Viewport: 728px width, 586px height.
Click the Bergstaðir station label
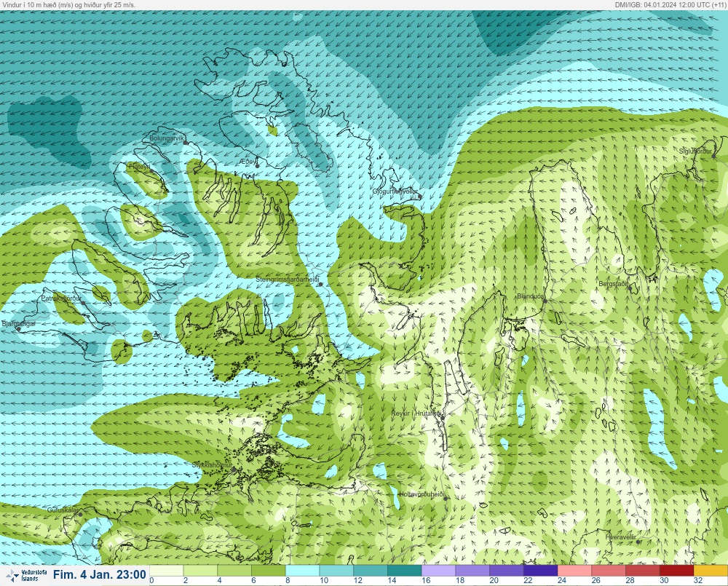(x=613, y=283)
